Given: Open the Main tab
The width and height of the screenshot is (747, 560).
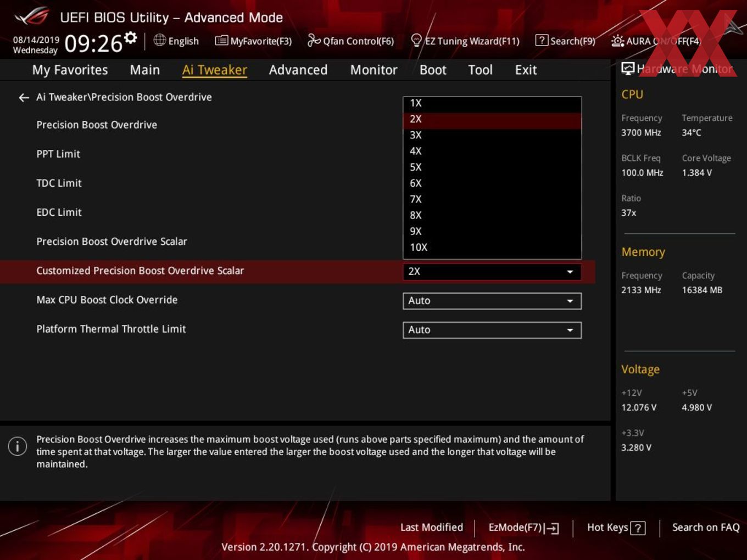Looking at the screenshot, I should pos(145,70).
